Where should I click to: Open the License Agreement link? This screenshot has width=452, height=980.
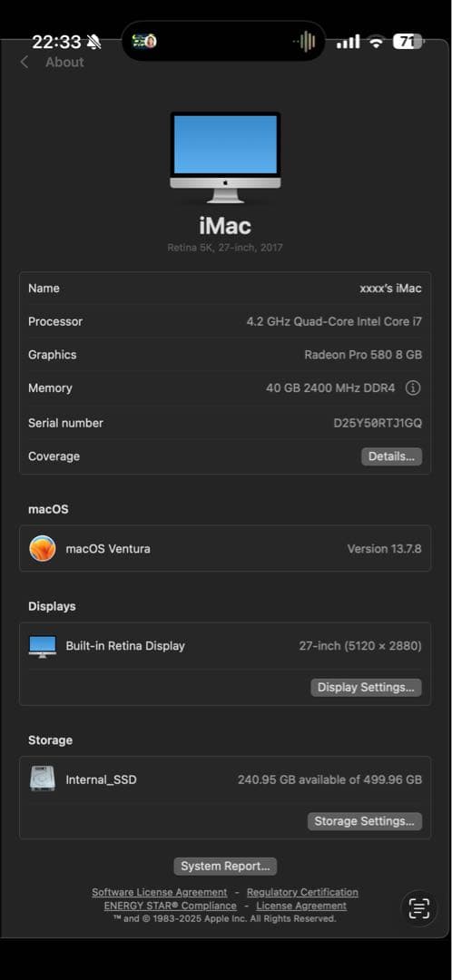(301, 906)
